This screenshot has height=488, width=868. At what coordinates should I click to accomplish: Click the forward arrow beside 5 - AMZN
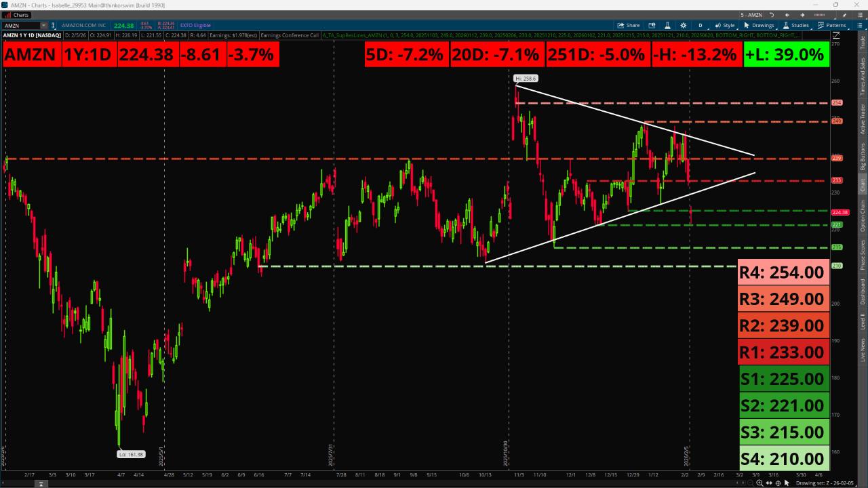pos(800,14)
